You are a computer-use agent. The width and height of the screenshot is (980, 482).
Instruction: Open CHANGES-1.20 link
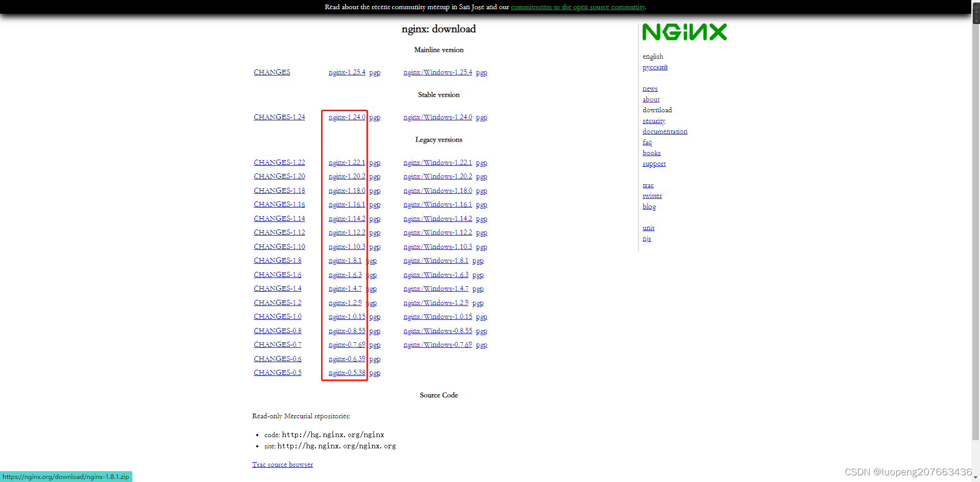click(279, 176)
